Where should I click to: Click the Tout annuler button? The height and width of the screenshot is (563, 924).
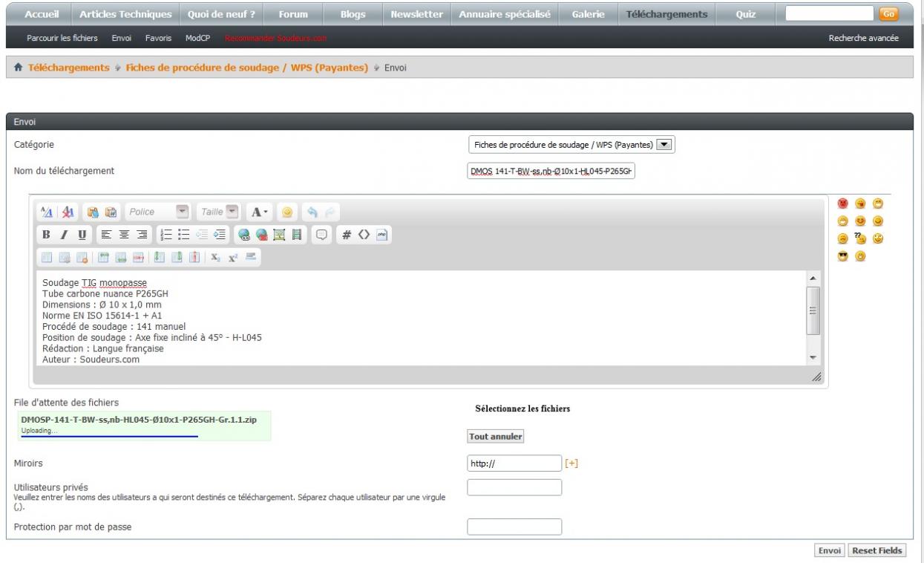click(x=496, y=437)
